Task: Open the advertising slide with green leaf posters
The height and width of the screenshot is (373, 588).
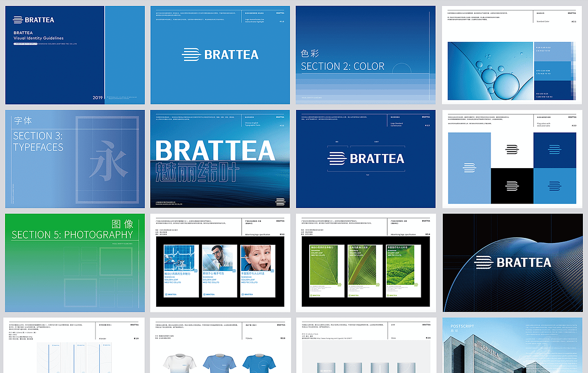Action: (366, 263)
